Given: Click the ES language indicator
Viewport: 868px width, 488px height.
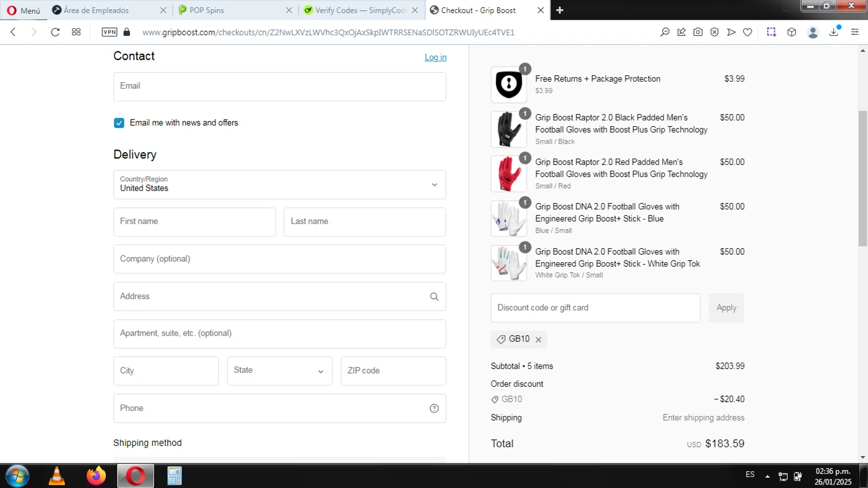Looking at the screenshot, I should [750, 475].
